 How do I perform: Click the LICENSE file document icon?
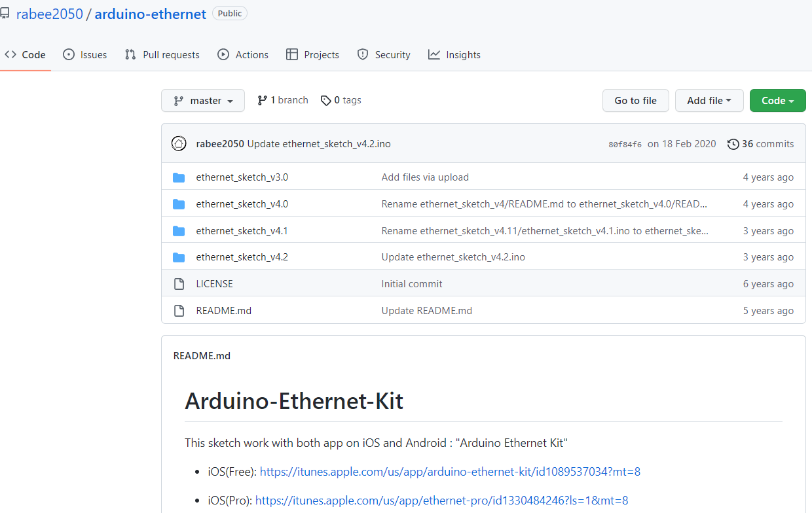pyautogui.click(x=179, y=283)
